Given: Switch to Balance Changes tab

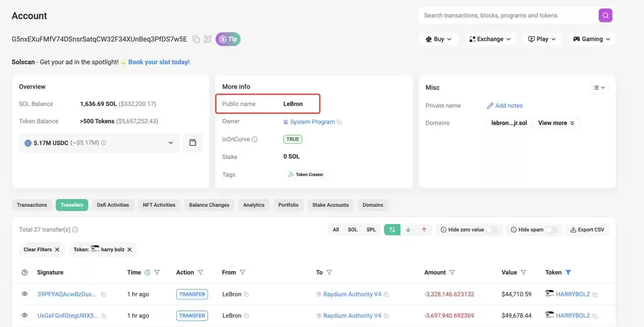Looking at the screenshot, I should [209, 205].
